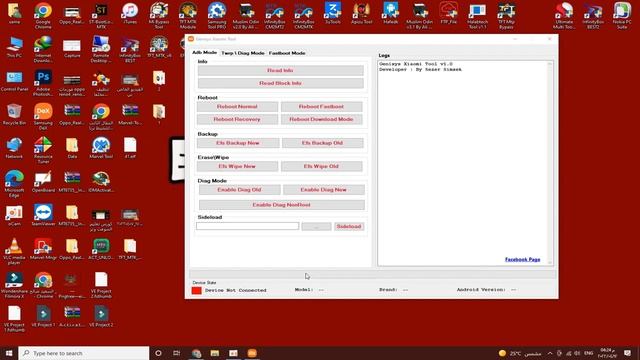The height and width of the screenshot is (360, 640).
Task: Open File Explorer from the taskbar
Action: (x=215, y=353)
